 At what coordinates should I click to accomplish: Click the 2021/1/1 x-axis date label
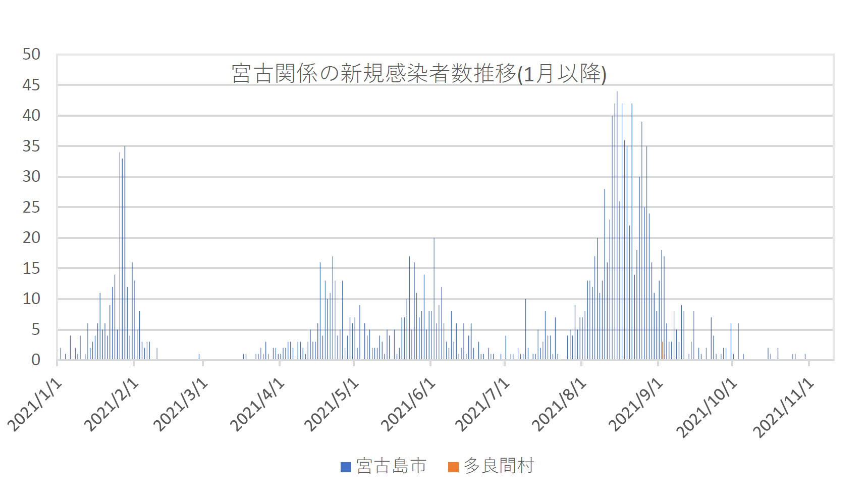(35, 404)
